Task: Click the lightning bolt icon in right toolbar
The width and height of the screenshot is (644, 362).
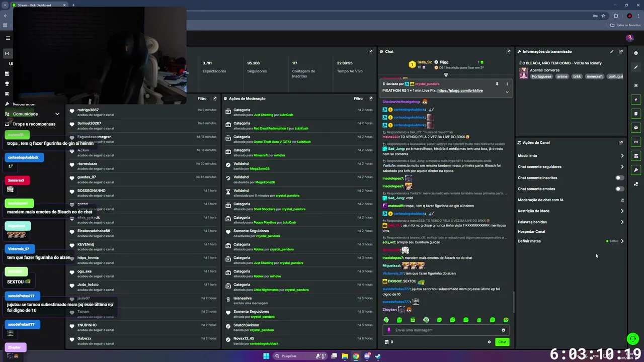Action: 636,100
